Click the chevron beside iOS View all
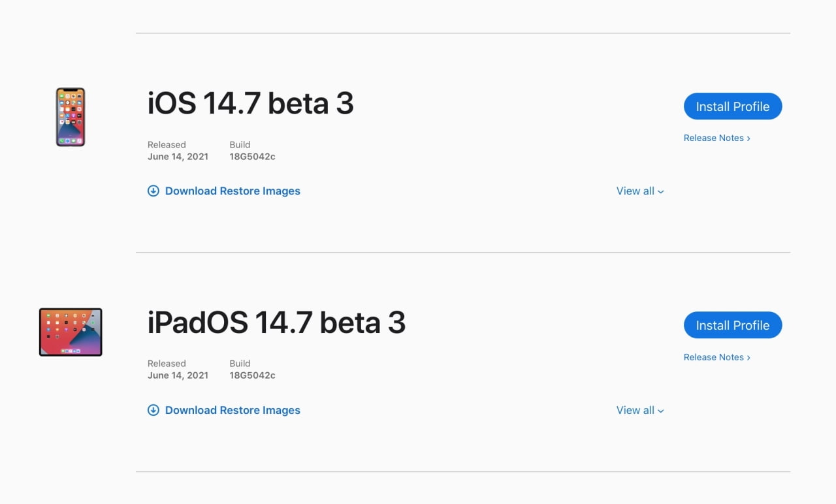This screenshot has height=504, width=836. pyautogui.click(x=661, y=192)
